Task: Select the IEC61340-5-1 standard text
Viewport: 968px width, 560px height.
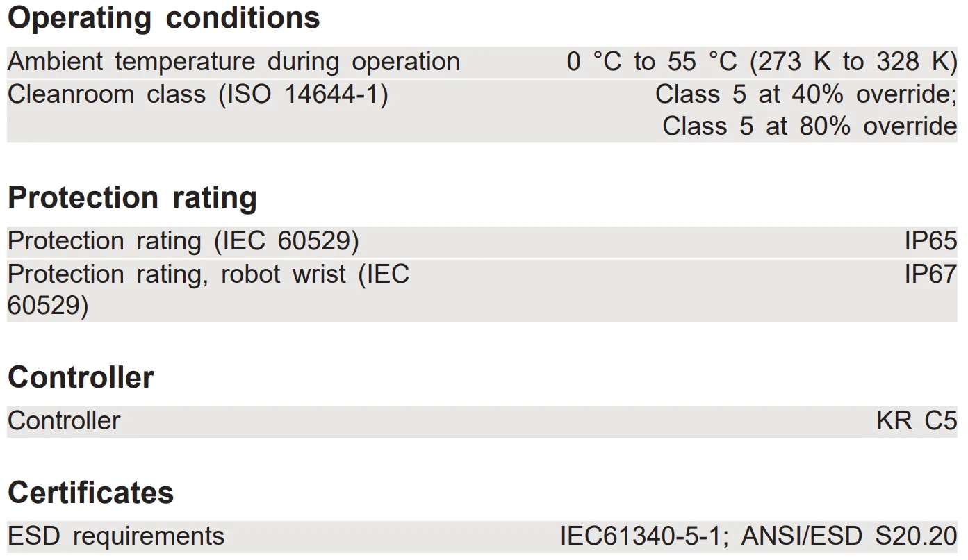Action: pyautogui.click(x=643, y=536)
